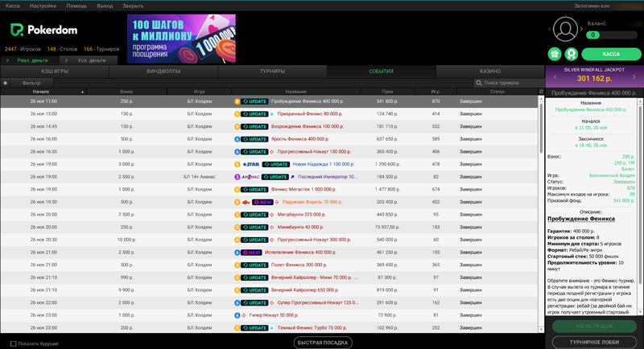Click the gift box icon near balance
644x349 pixels.
tap(554, 54)
